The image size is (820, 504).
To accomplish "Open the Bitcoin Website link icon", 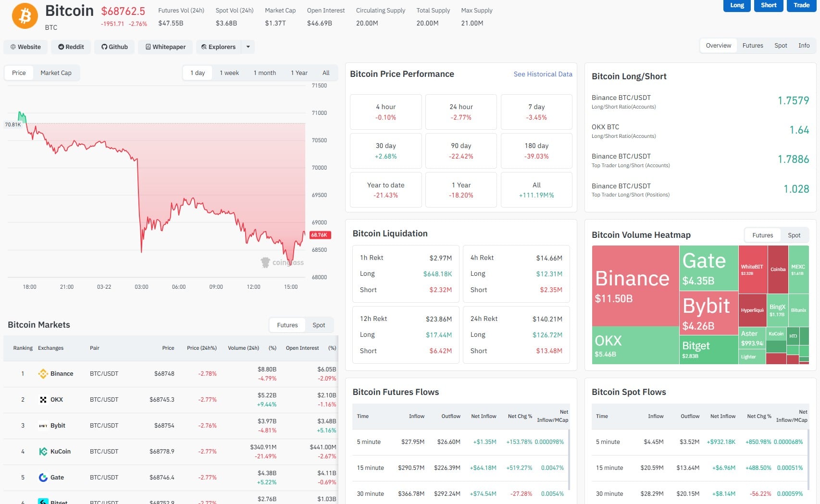I will [13, 47].
